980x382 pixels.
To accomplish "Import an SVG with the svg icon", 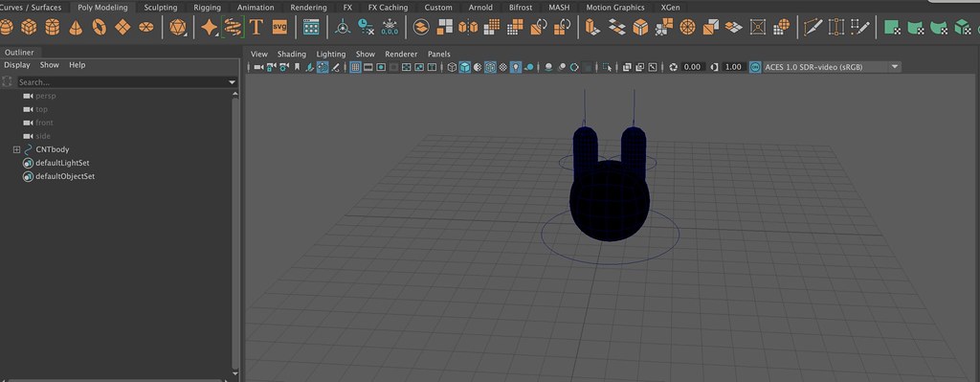I will tap(280, 27).
